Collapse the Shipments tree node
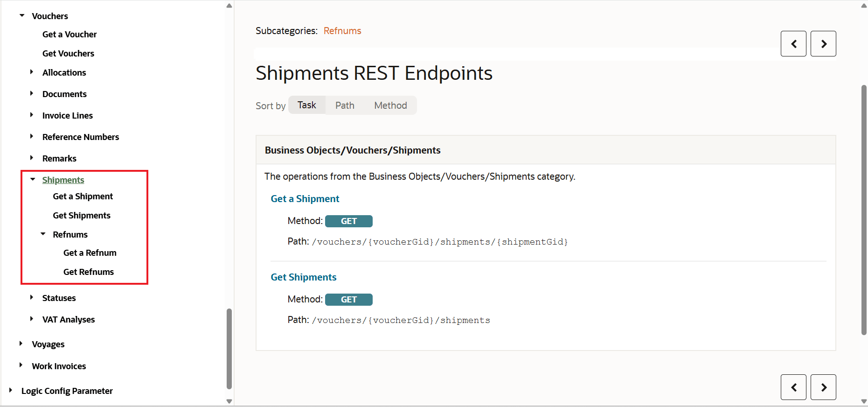The width and height of the screenshot is (868, 407). tap(32, 179)
